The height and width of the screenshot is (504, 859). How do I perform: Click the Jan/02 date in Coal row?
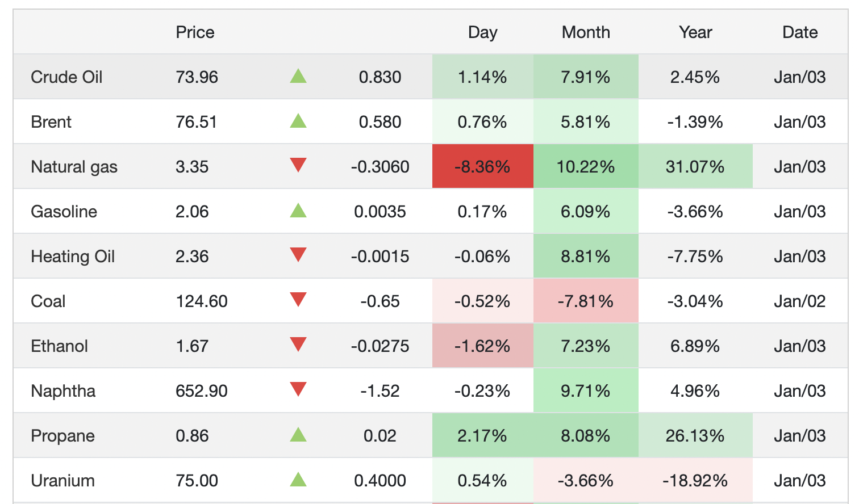pyautogui.click(x=800, y=301)
